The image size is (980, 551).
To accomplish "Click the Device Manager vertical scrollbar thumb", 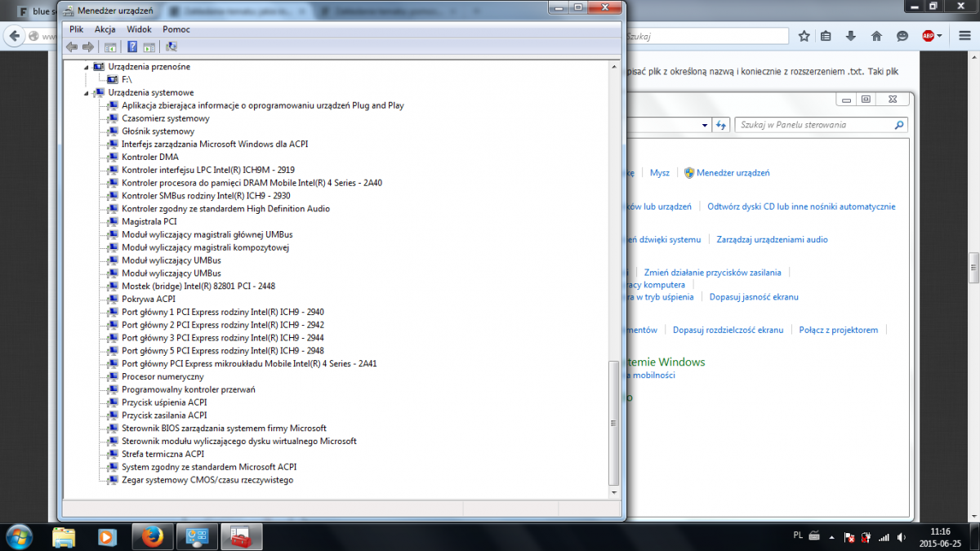I will pos(614,424).
